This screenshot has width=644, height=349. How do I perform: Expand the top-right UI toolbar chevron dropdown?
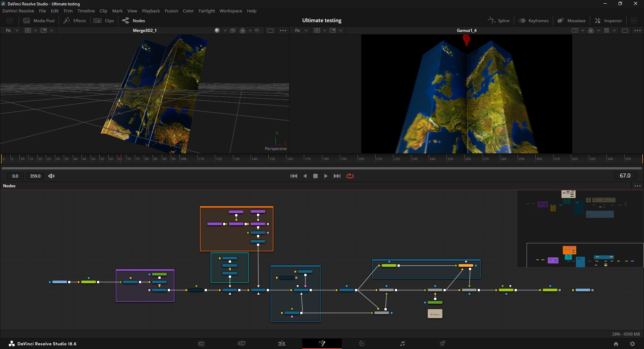click(x=634, y=20)
